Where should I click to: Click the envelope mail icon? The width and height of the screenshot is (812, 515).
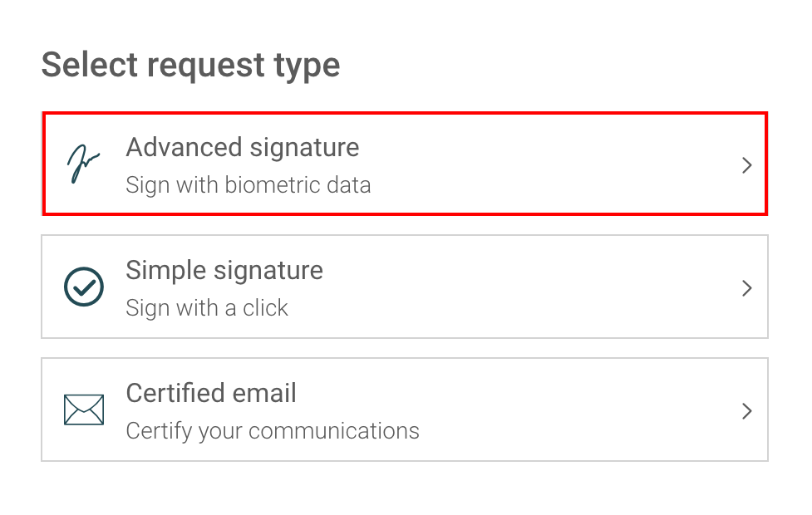[x=84, y=410]
